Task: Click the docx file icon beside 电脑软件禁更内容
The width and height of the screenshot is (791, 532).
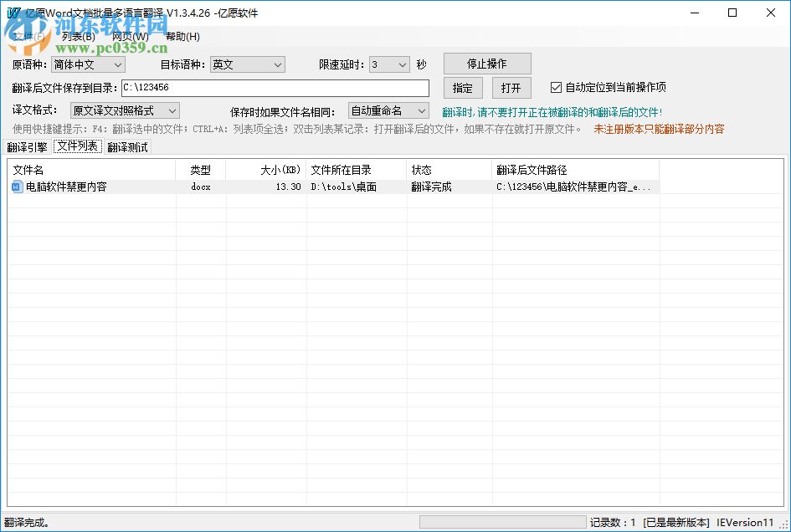Action: 17,186
